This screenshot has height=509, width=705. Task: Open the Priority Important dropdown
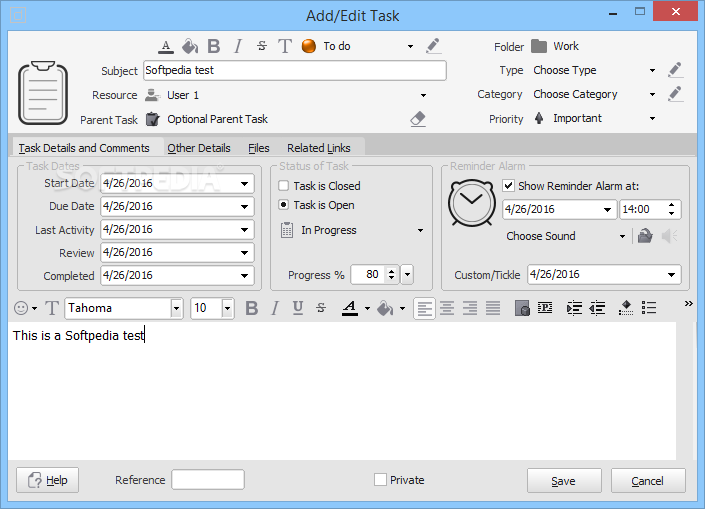652,119
